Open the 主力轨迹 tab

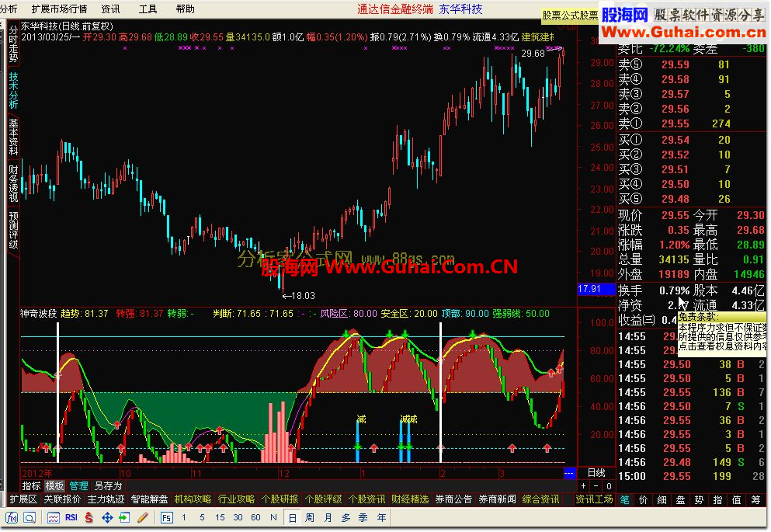[106, 499]
